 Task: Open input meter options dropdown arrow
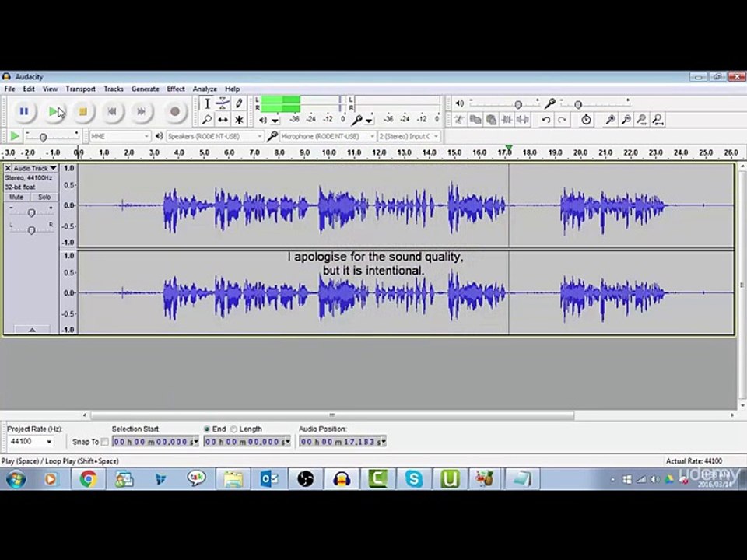click(369, 121)
